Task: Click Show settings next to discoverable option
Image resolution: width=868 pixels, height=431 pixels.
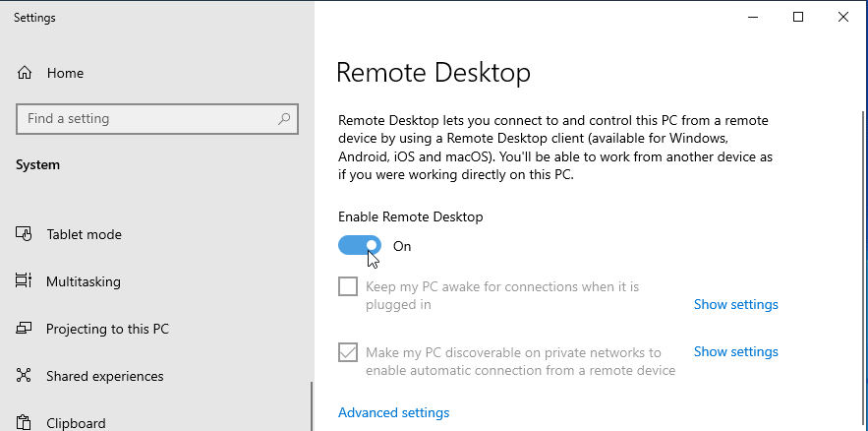Action: (x=735, y=351)
